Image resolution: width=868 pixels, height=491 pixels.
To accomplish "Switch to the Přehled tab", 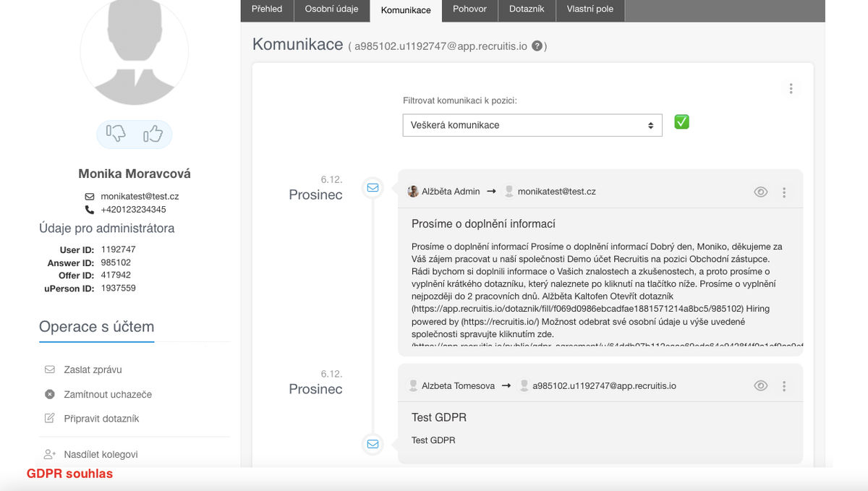I will pyautogui.click(x=267, y=9).
